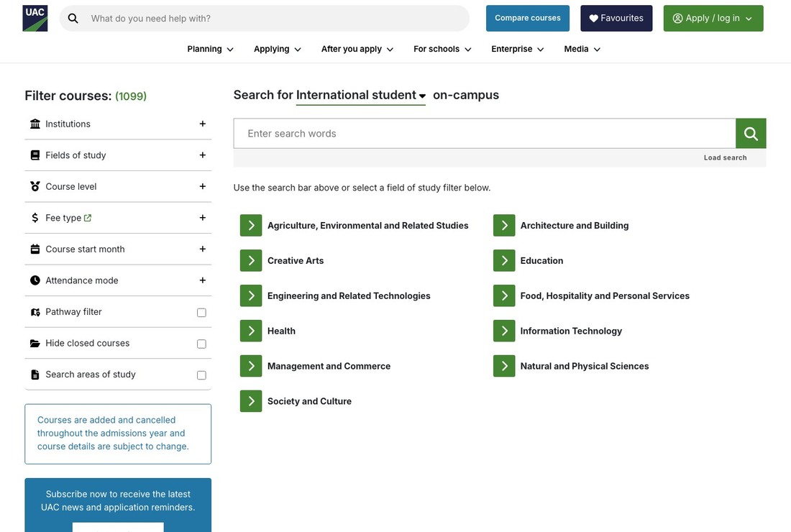The height and width of the screenshot is (532, 791).
Task: Open Natural and Physical Sciences arrow
Action: pyautogui.click(x=504, y=366)
